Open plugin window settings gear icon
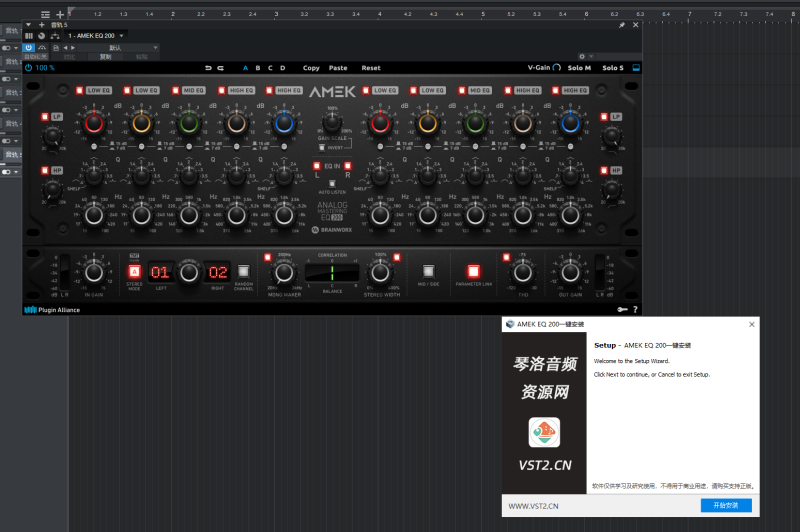 pos(582,57)
